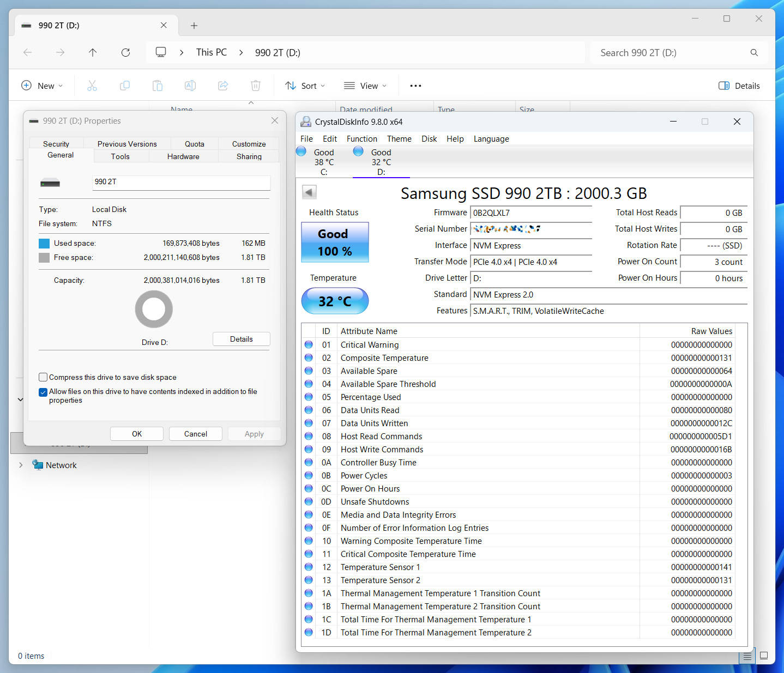Viewport: 784px width, 673px height.
Task: Click the PC monitor icon in address bar
Action: click(x=161, y=52)
